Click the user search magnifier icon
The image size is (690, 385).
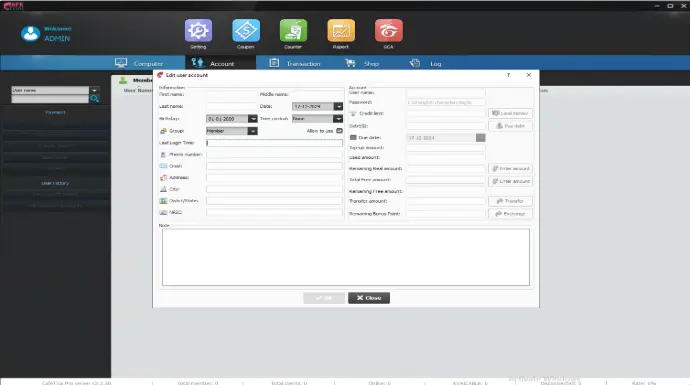pyautogui.click(x=94, y=99)
